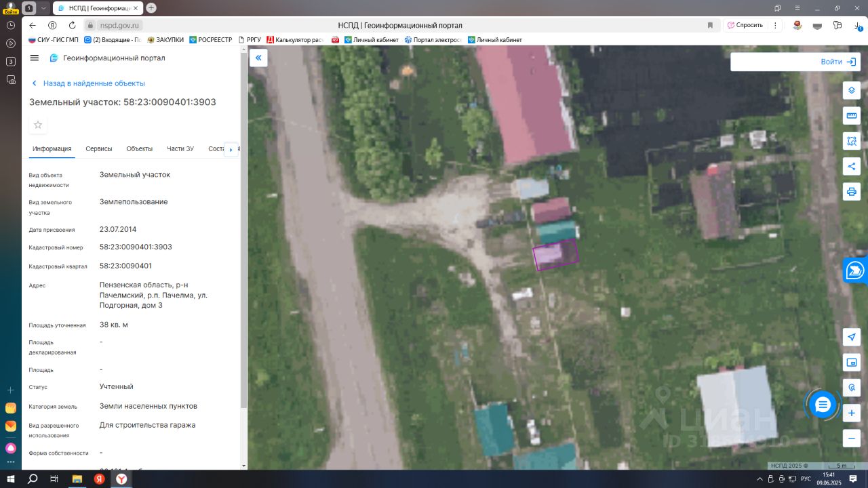Open the overview mini-map window
The width and height of the screenshot is (868, 488).
coord(852,363)
